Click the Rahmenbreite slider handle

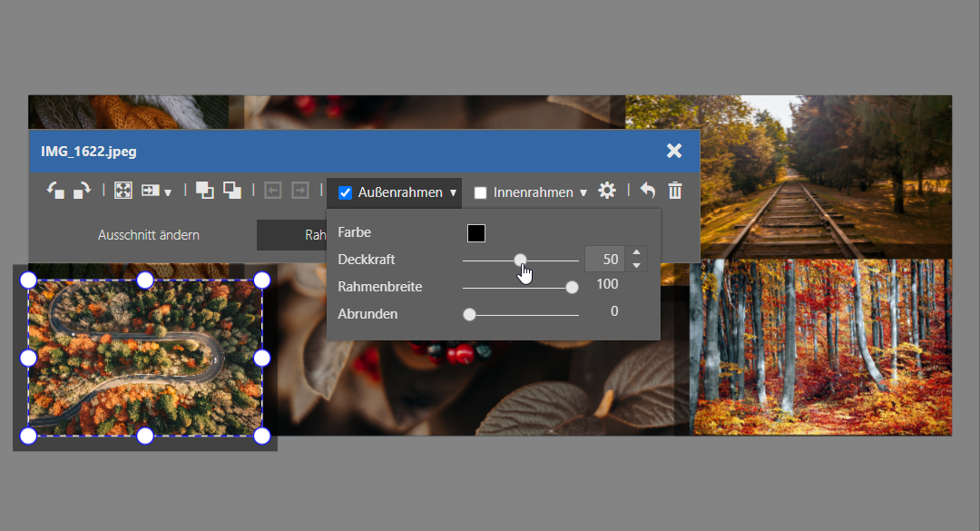tap(572, 288)
